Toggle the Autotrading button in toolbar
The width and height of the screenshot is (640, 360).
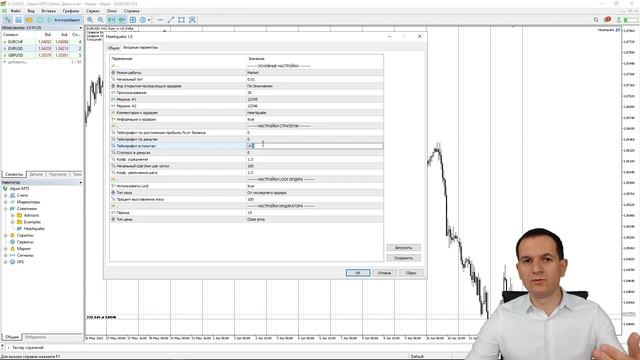pos(64,20)
